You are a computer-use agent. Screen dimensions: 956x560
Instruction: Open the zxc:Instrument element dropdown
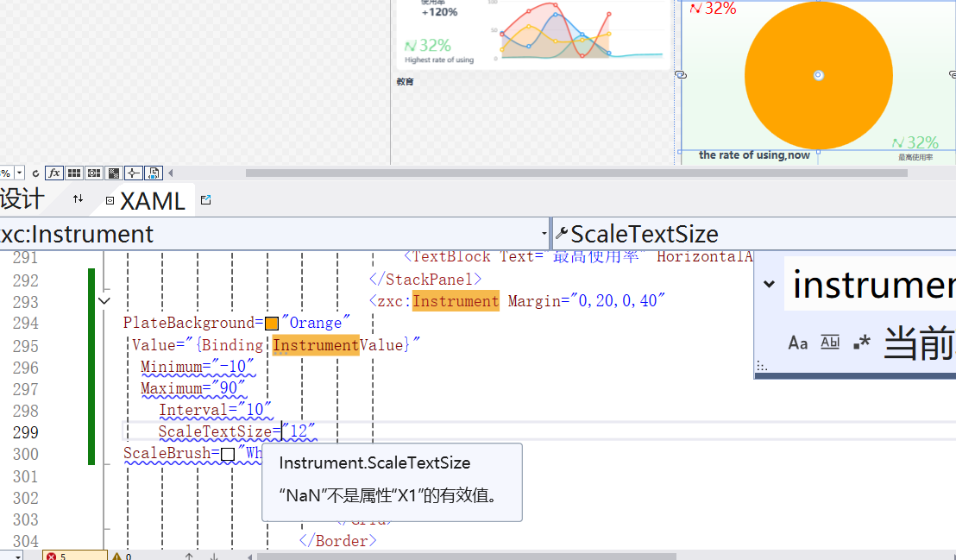tap(544, 234)
